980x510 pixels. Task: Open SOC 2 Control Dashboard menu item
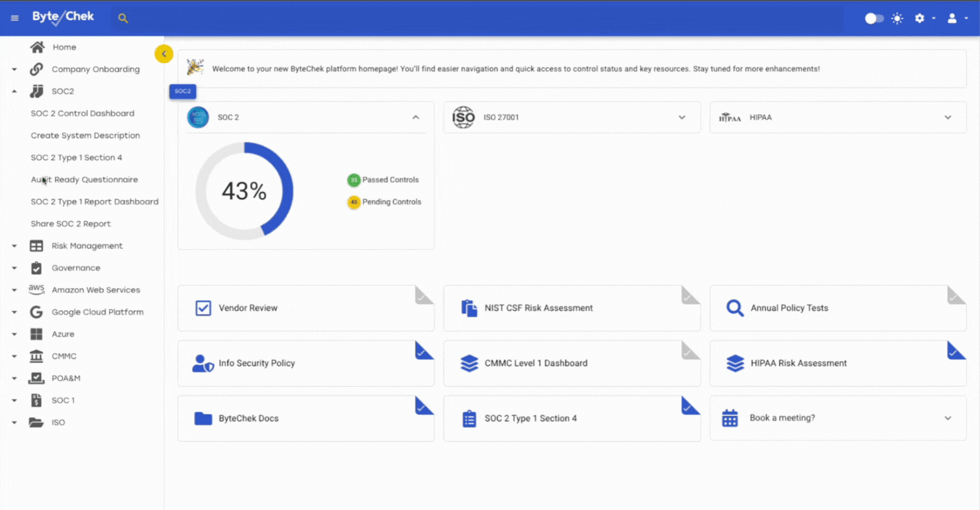pos(83,113)
